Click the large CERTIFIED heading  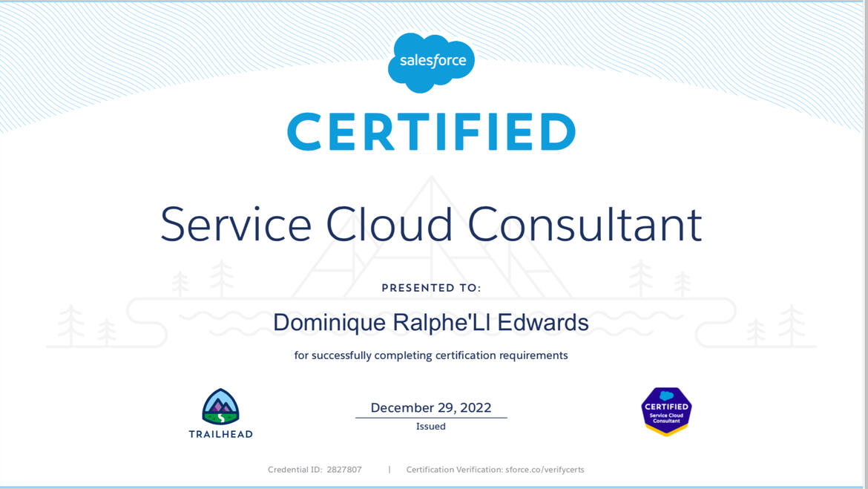click(431, 132)
